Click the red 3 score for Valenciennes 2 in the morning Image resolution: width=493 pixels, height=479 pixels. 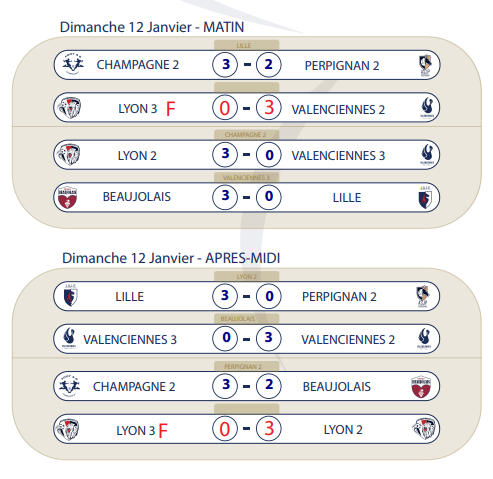click(x=269, y=108)
